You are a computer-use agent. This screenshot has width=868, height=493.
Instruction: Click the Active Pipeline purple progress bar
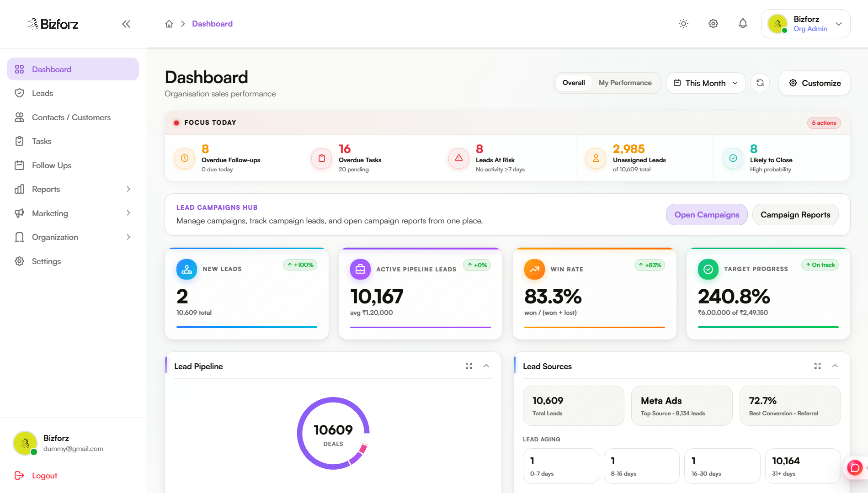click(x=421, y=327)
